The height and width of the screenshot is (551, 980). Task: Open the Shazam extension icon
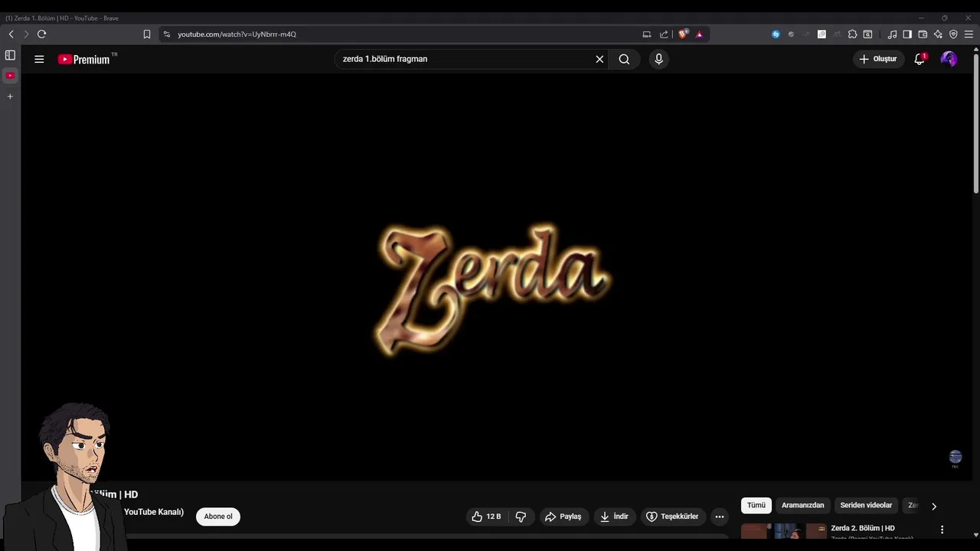tap(776, 34)
